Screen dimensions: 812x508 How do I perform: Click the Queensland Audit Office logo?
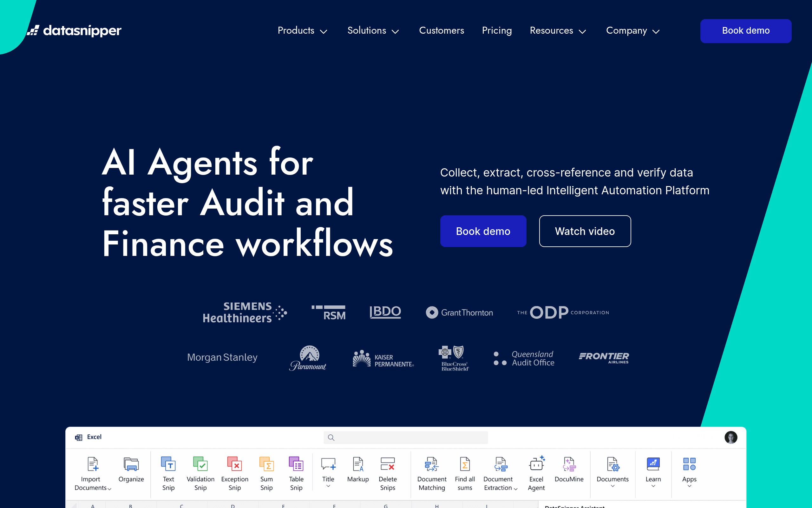524,358
